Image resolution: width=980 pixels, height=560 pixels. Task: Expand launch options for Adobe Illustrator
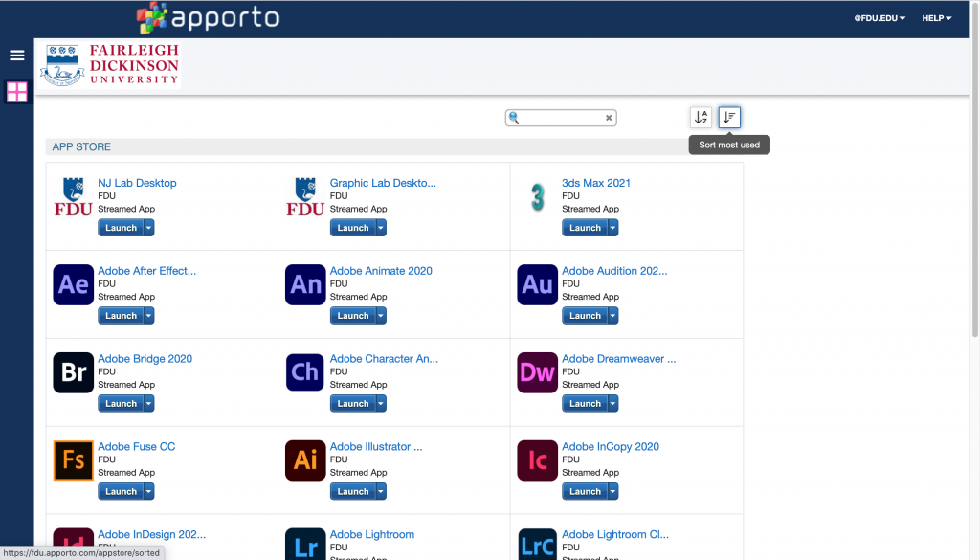[381, 491]
